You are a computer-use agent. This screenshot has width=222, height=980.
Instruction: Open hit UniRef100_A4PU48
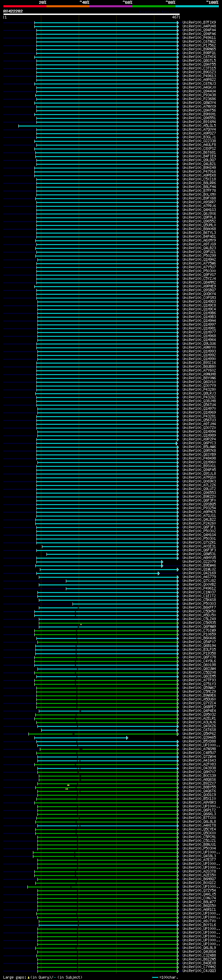click(199, 26)
